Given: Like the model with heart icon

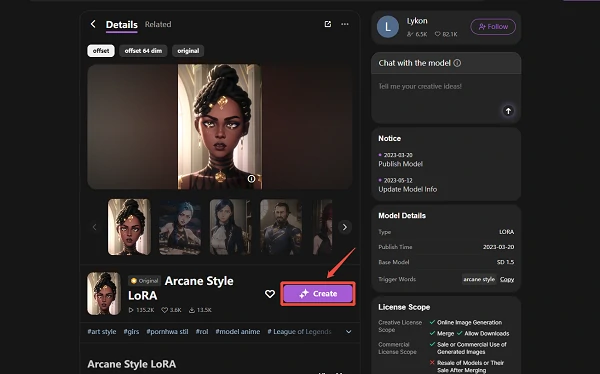Looking at the screenshot, I should [x=270, y=294].
